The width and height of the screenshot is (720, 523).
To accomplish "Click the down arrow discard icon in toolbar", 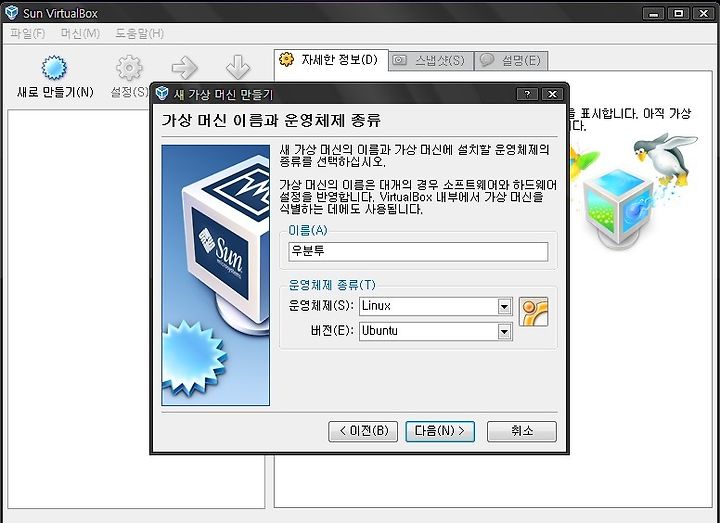I will point(238,68).
